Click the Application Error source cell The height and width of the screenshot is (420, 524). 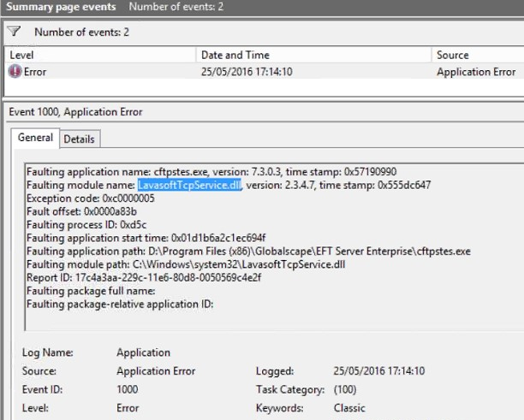(476, 72)
